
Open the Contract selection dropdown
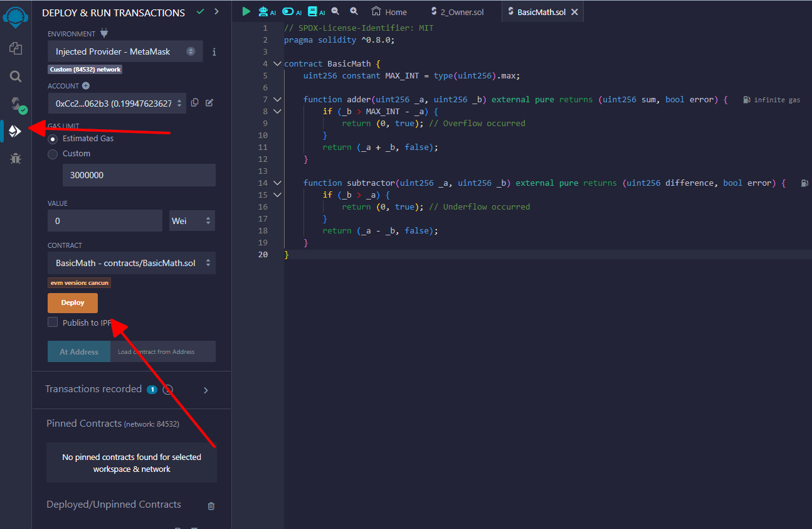pyautogui.click(x=132, y=263)
